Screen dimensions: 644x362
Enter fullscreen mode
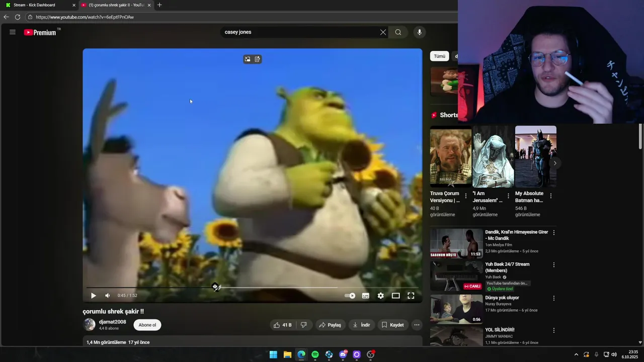411,296
